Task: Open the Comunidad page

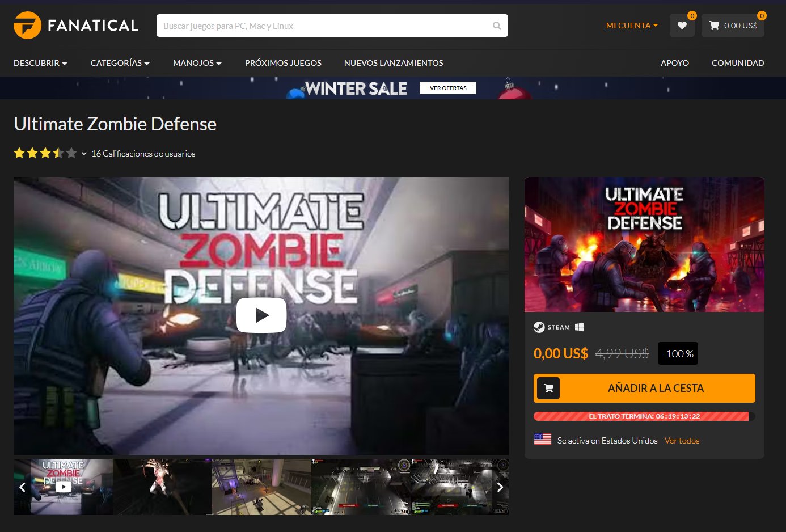Action: click(x=738, y=63)
